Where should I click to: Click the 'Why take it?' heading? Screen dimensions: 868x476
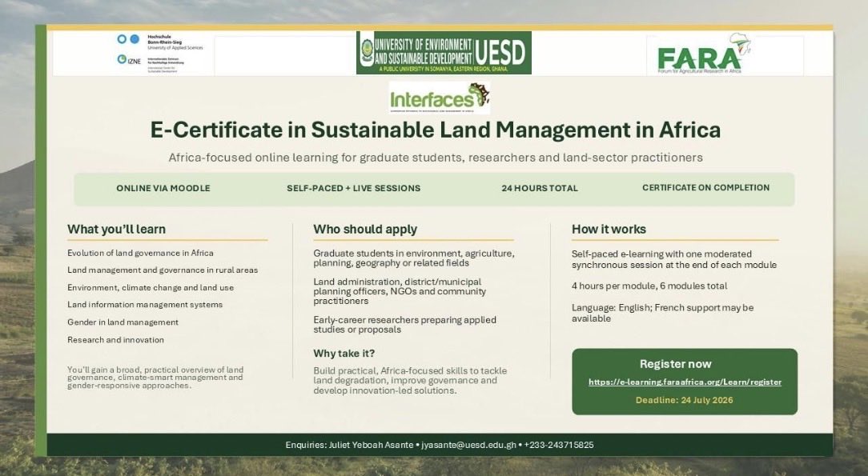344,354
